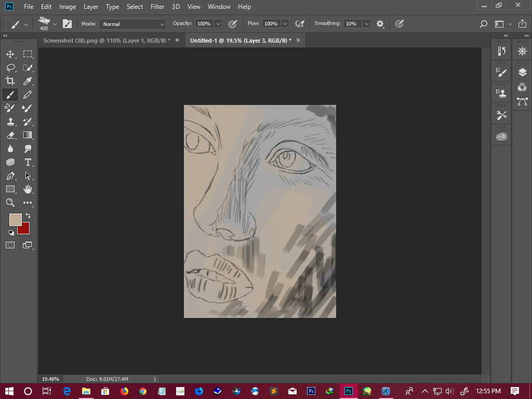
Task: Open the History panel icon
Action: coord(501,51)
